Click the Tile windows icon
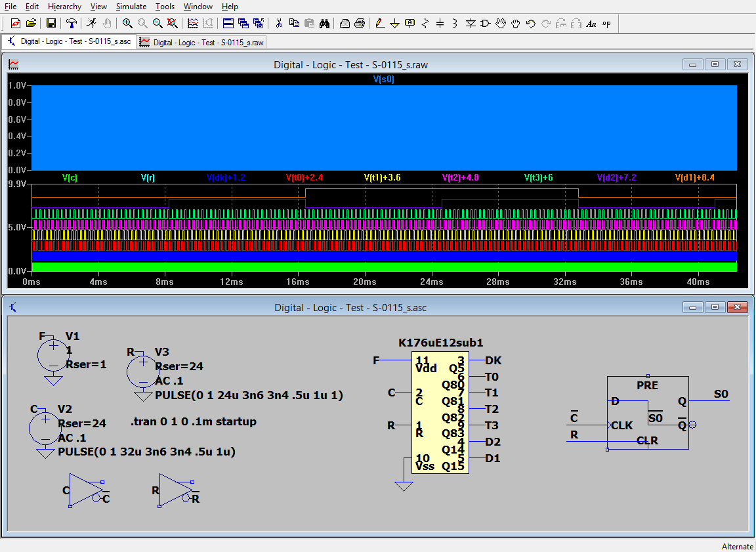 click(x=228, y=24)
